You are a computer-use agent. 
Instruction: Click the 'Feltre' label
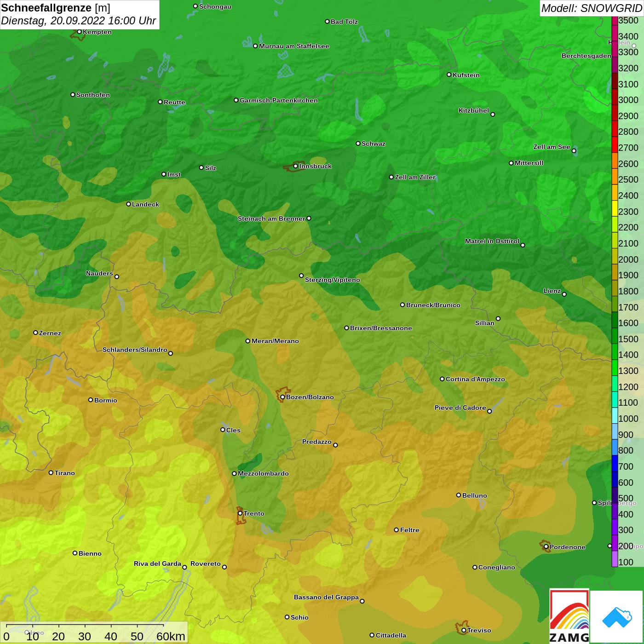click(x=410, y=530)
